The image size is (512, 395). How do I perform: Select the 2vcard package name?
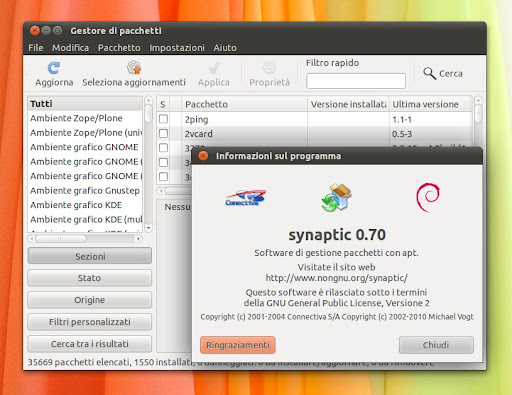click(x=199, y=134)
